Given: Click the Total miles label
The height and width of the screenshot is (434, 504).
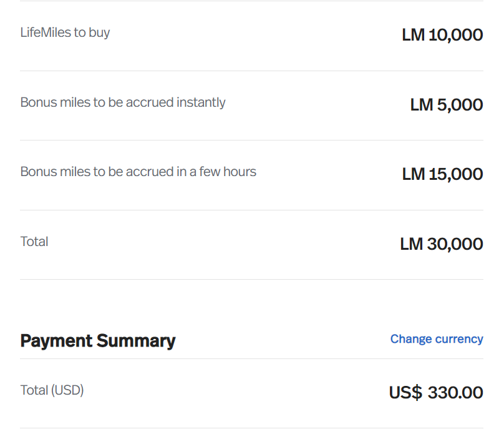Looking at the screenshot, I should tap(34, 242).
